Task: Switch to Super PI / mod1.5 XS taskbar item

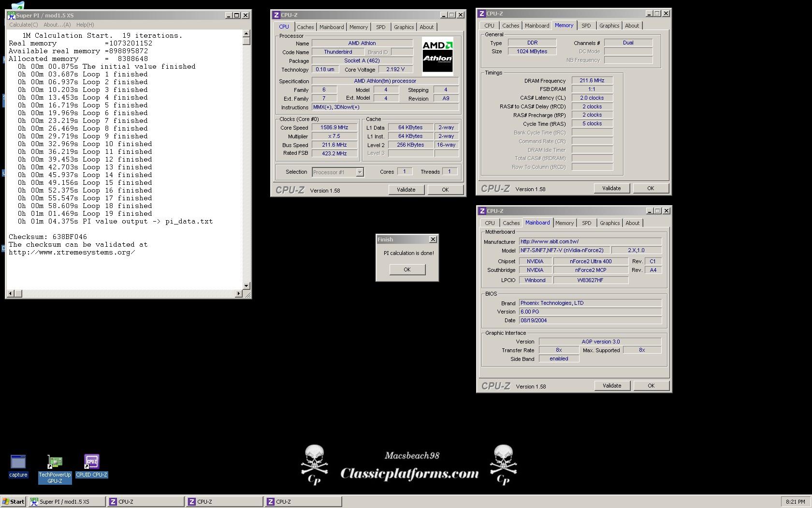Action: point(67,502)
